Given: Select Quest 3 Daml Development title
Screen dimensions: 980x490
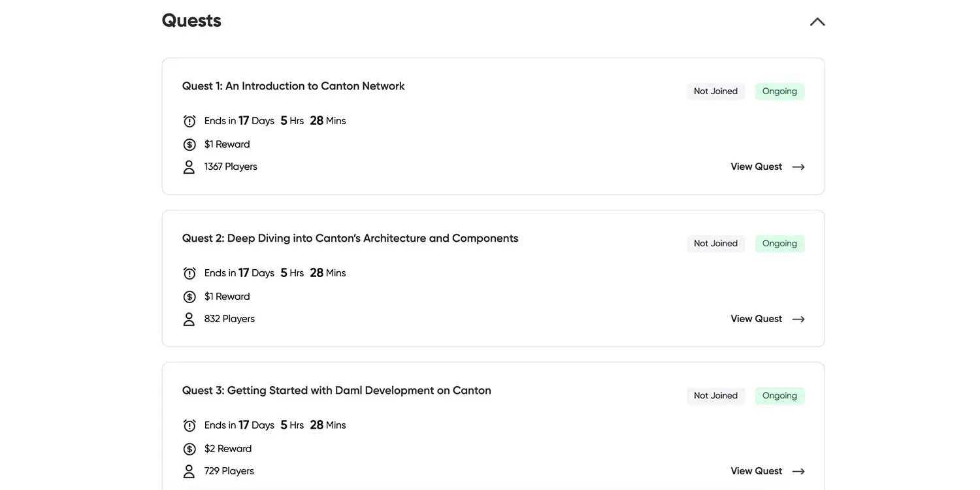Looking at the screenshot, I should 336,391.
